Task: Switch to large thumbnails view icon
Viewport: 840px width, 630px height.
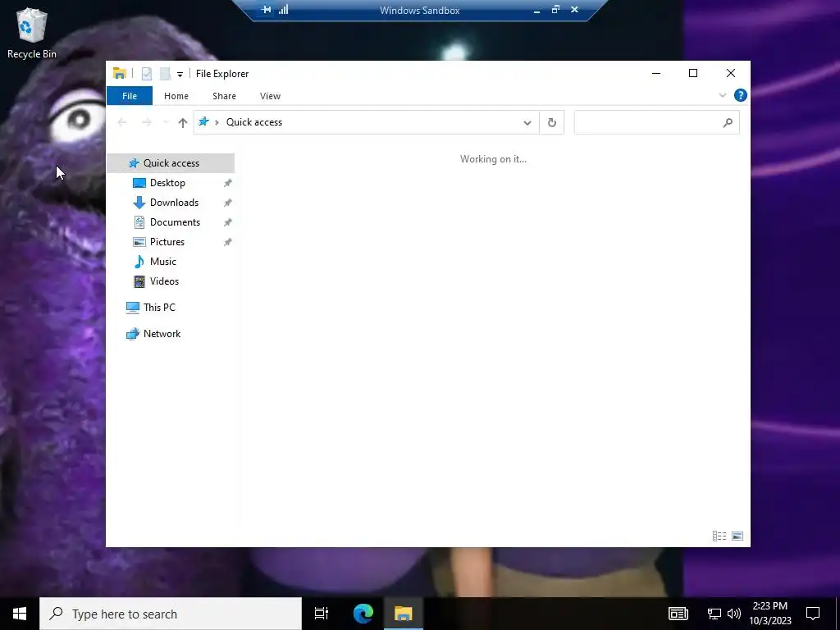Action: point(737,536)
